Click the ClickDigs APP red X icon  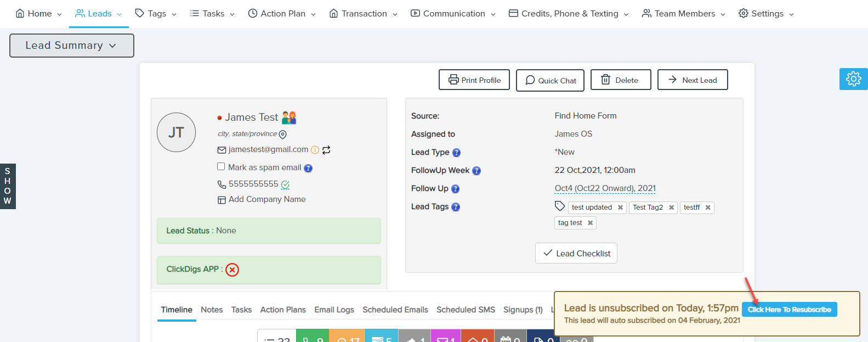(x=232, y=270)
